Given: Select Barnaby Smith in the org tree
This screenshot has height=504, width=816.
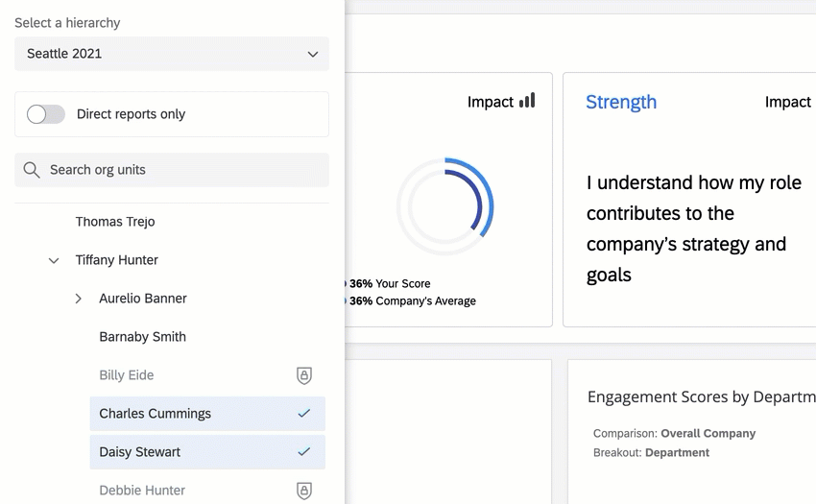Looking at the screenshot, I should [142, 337].
